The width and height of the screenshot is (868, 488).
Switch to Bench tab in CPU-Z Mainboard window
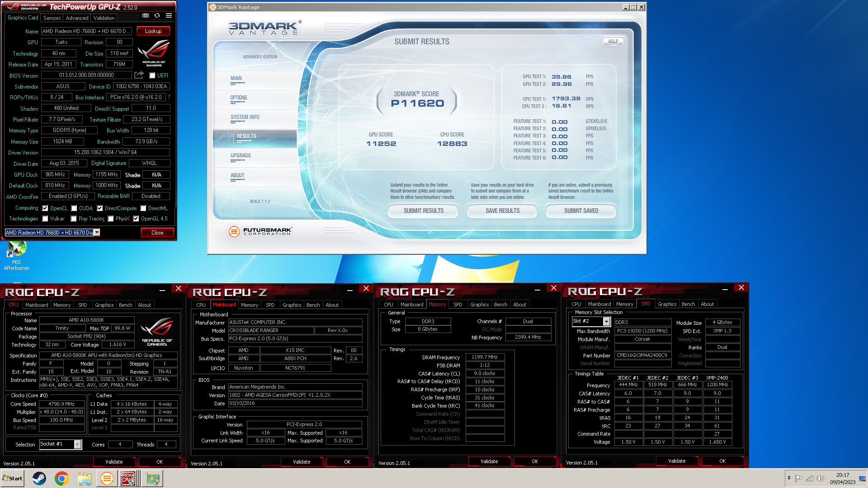[313, 305]
